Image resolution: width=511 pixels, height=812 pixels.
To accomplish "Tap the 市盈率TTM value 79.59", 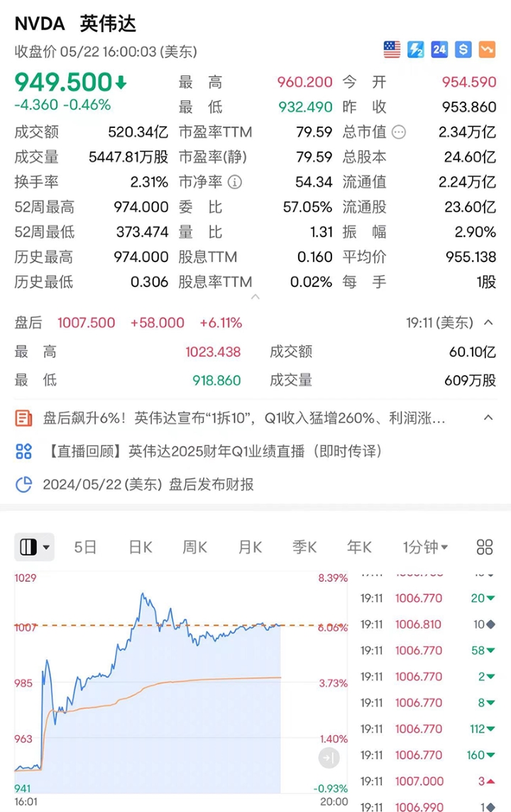I will coord(314,132).
